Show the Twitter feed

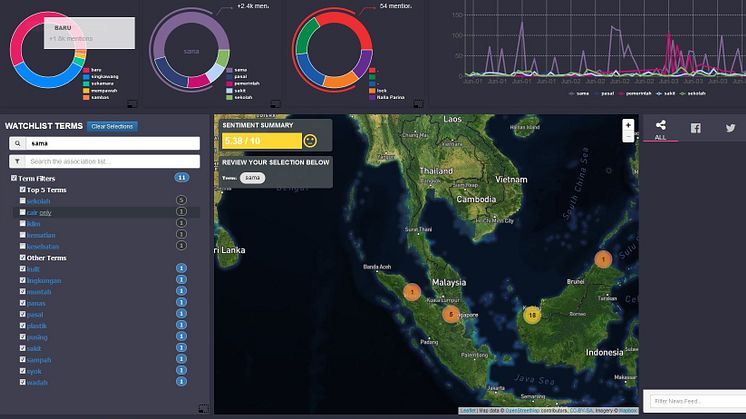(730, 128)
